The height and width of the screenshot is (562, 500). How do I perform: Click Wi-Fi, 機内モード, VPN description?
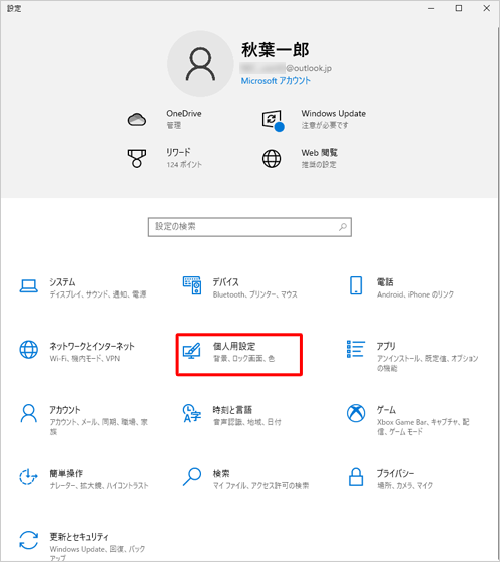85,358
